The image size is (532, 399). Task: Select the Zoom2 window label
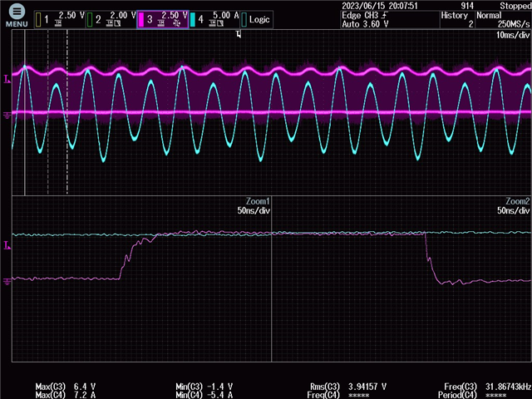click(x=517, y=201)
